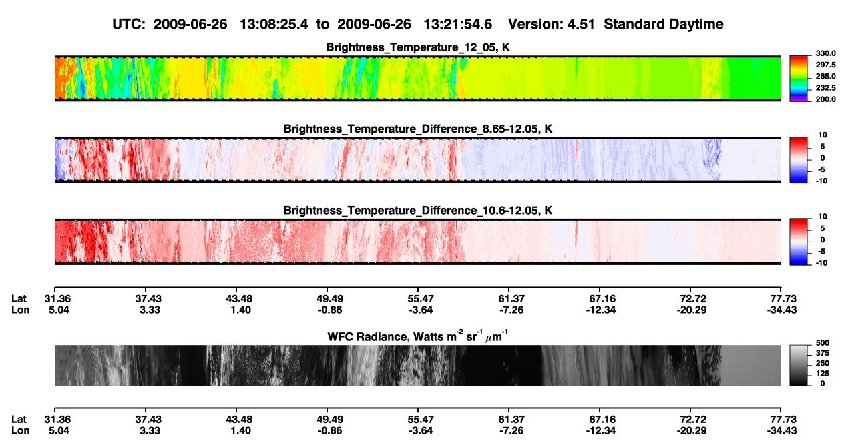Select the Brightness_Temperature_12_05 image strip
This screenshot has height=445, width=868.
coord(418,78)
